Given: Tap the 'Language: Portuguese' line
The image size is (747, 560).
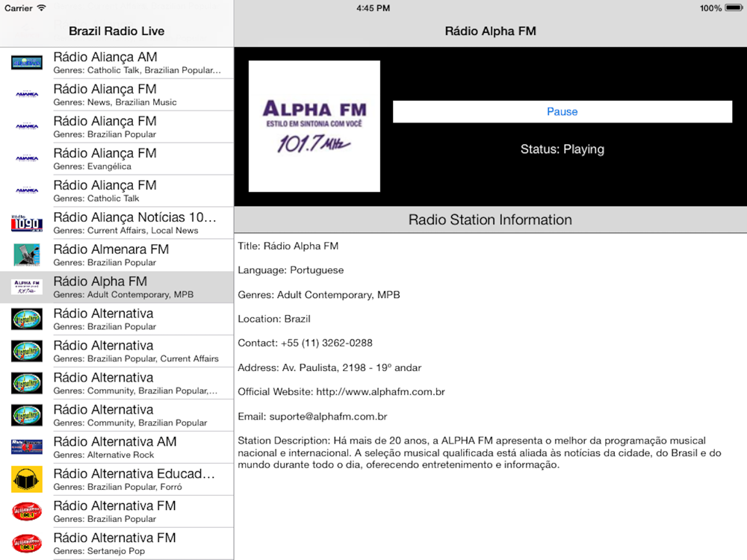Looking at the screenshot, I should (291, 270).
